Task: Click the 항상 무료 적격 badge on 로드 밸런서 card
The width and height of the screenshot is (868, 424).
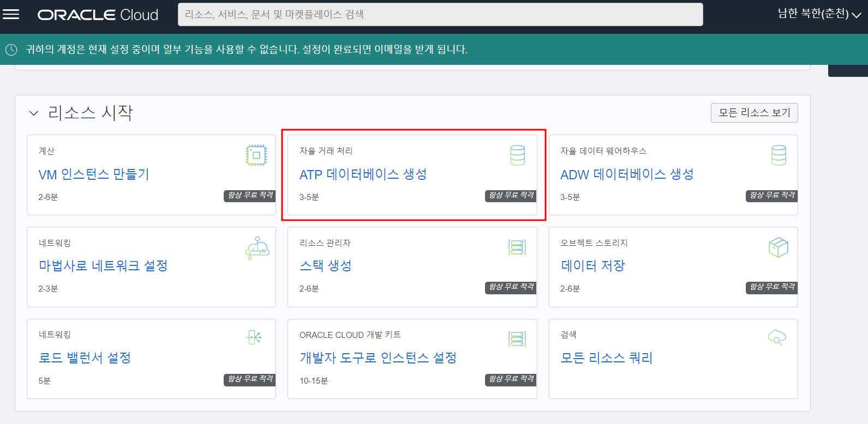Action: click(250, 380)
